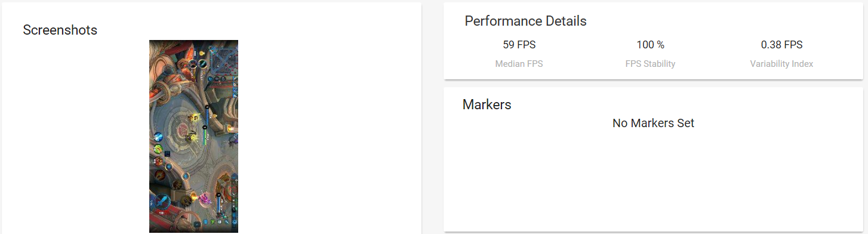This screenshot has width=868, height=234.
Task: Open the game screenshot thumbnail
Action: [x=193, y=136]
